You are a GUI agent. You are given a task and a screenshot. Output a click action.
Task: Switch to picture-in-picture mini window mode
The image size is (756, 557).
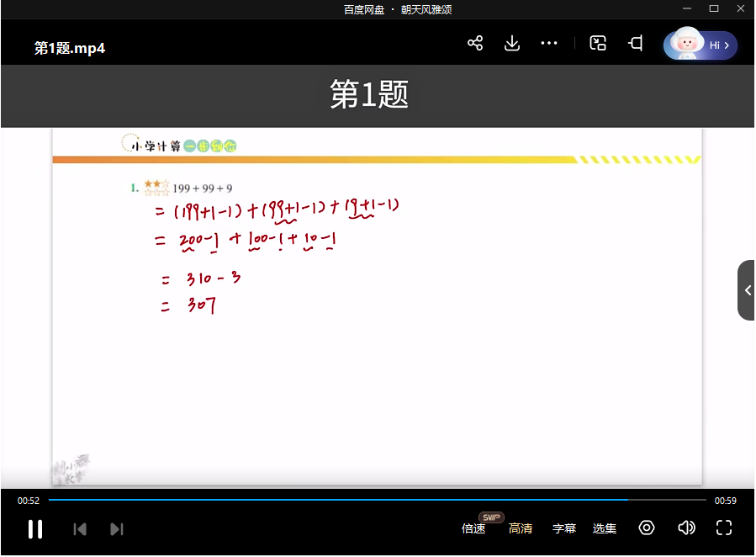coord(598,44)
